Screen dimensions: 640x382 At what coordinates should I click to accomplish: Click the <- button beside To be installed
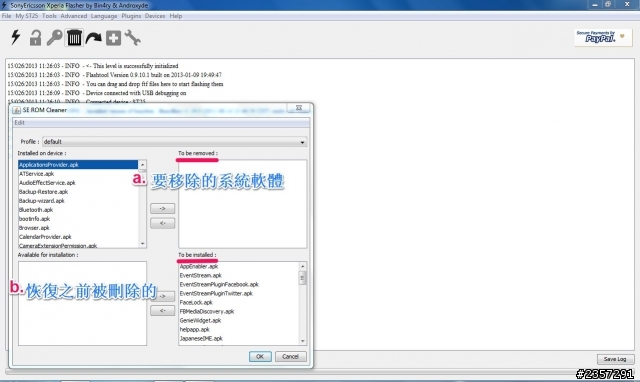(162, 311)
